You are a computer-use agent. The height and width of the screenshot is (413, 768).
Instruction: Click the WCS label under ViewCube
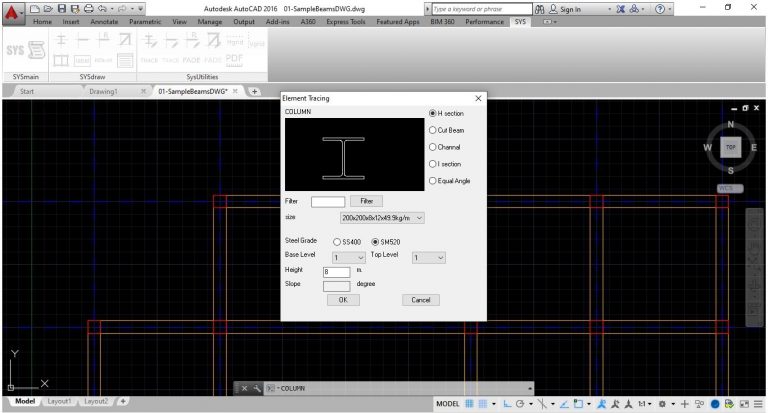pyautogui.click(x=730, y=188)
